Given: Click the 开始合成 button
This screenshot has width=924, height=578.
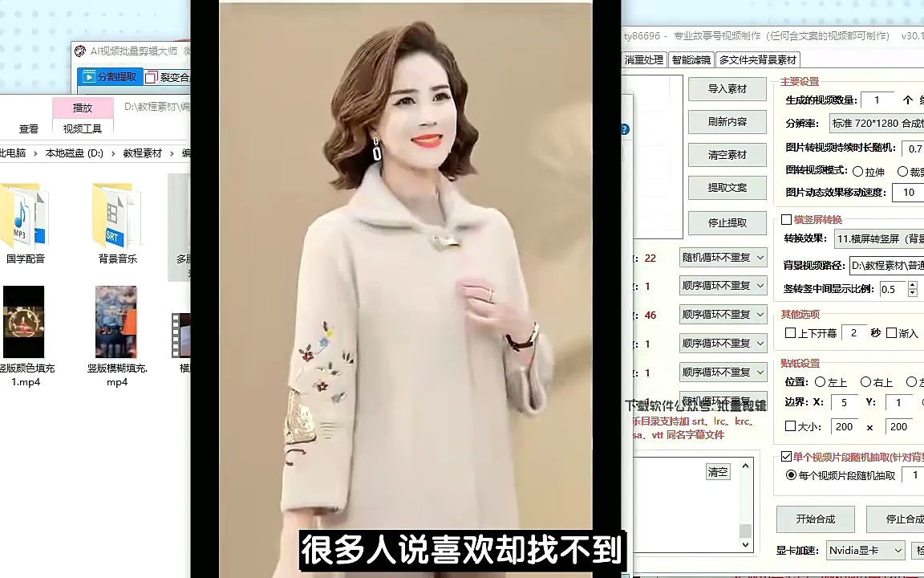Looking at the screenshot, I should (x=814, y=519).
